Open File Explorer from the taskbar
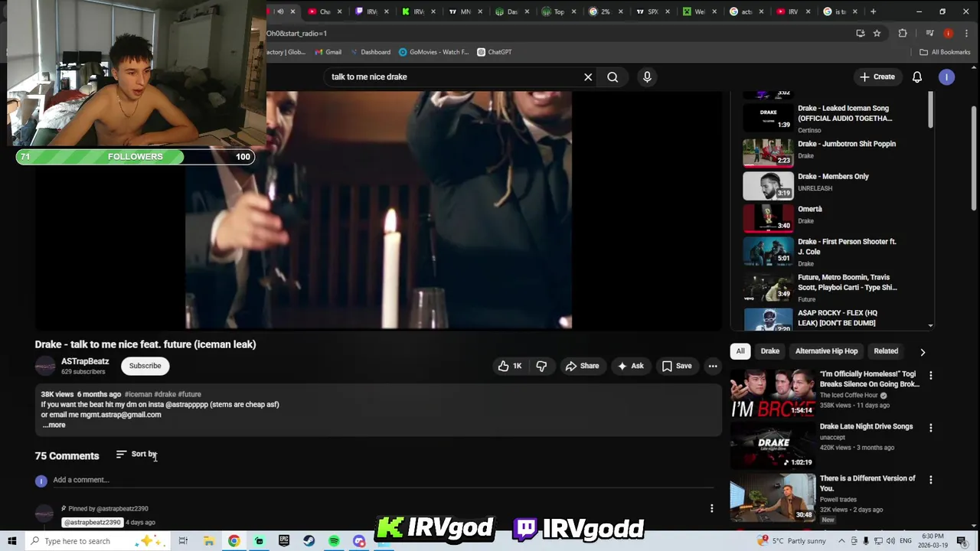 tap(208, 541)
